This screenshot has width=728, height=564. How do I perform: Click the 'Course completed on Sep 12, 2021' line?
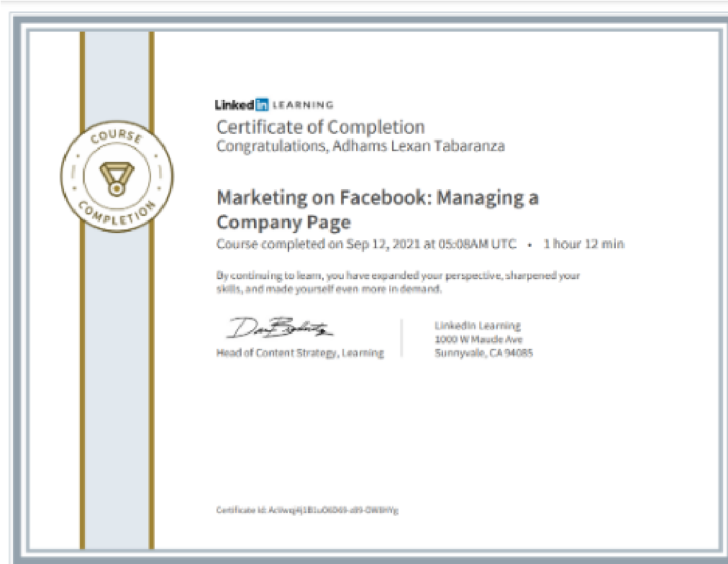366,244
